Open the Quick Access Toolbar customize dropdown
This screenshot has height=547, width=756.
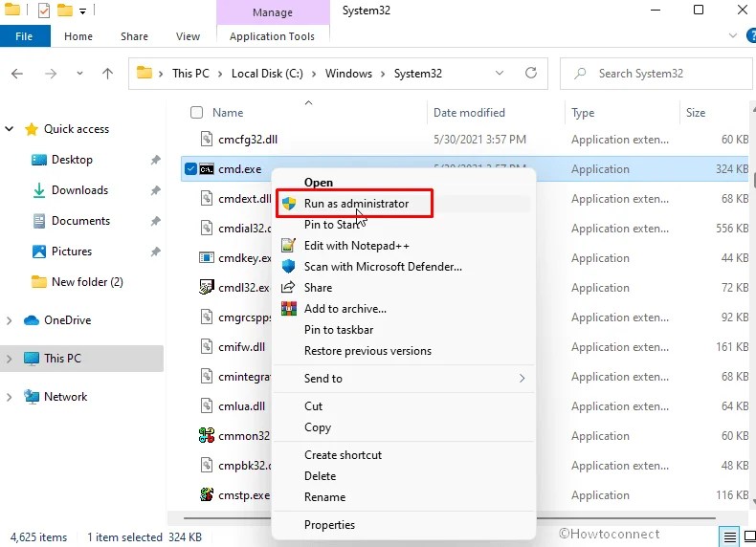pyautogui.click(x=83, y=11)
